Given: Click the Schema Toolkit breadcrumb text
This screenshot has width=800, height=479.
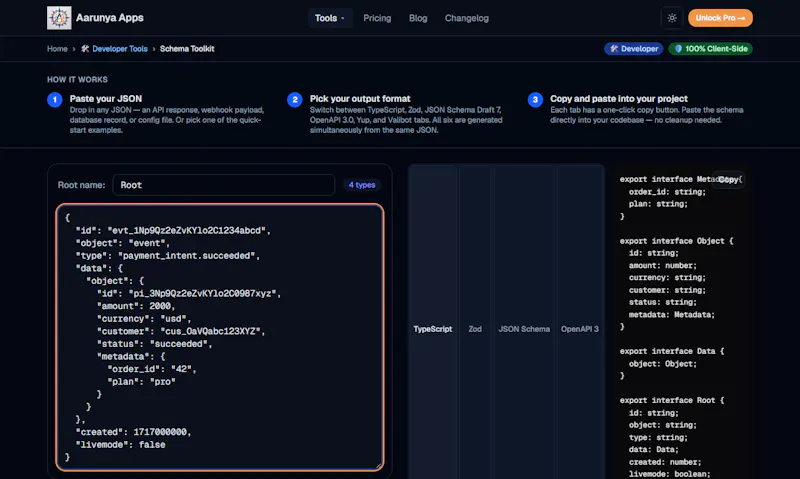Looking at the screenshot, I should click(187, 48).
